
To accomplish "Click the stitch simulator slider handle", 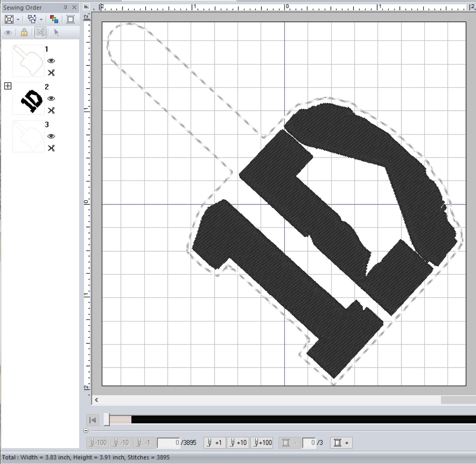I will tap(107, 420).
